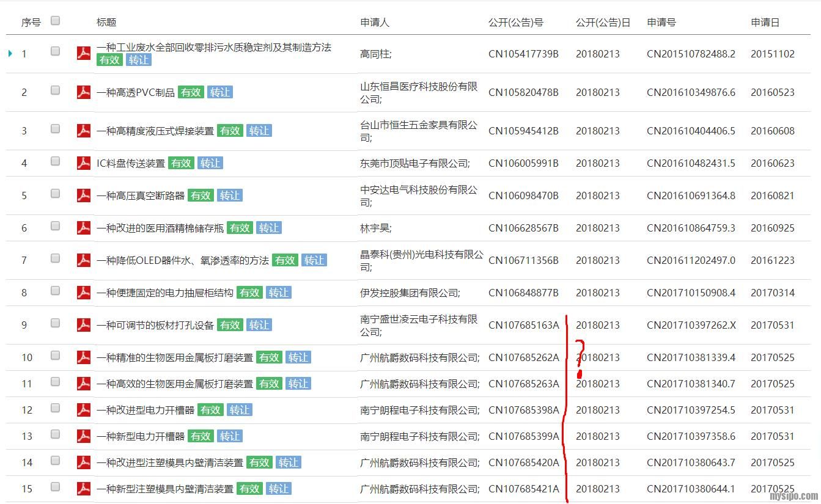Open PDF for IC料盘传送装置

[x=83, y=163]
